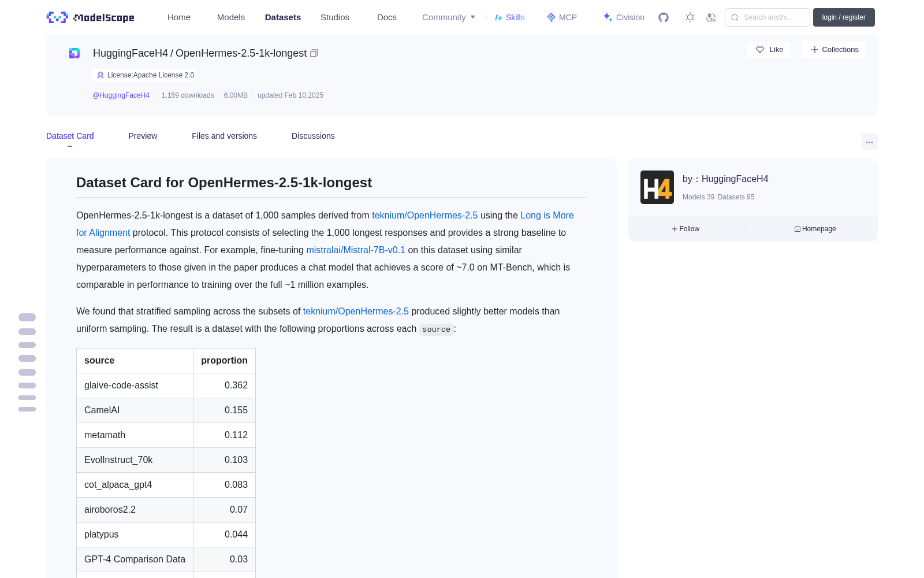924x578 pixels.
Task: Click the ModelScope logo
Action: tap(91, 17)
